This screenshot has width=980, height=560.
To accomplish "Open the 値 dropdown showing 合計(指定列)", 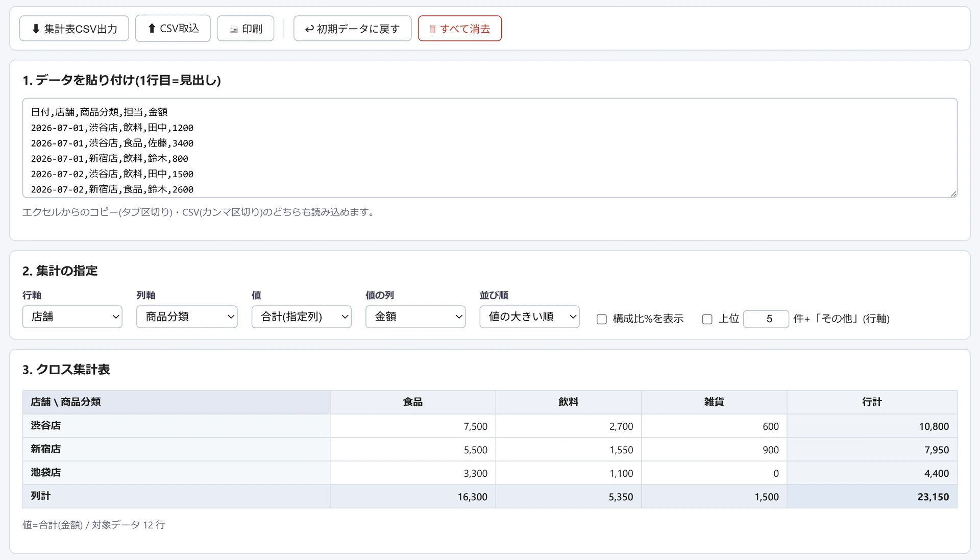I will 302,316.
